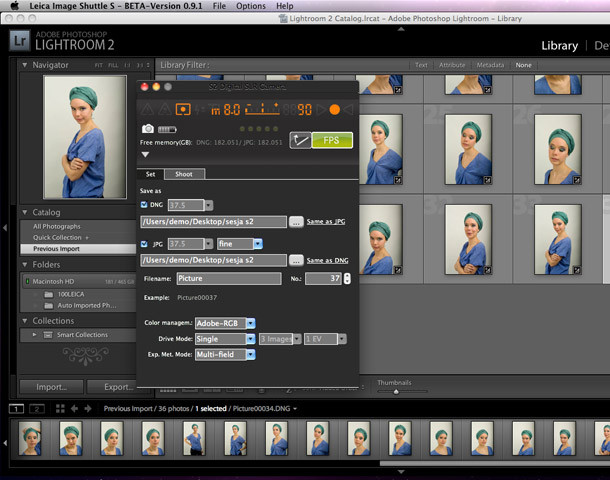The width and height of the screenshot is (610, 480).
Task: Click the Lightroom Lr logo icon
Action: click(20, 41)
